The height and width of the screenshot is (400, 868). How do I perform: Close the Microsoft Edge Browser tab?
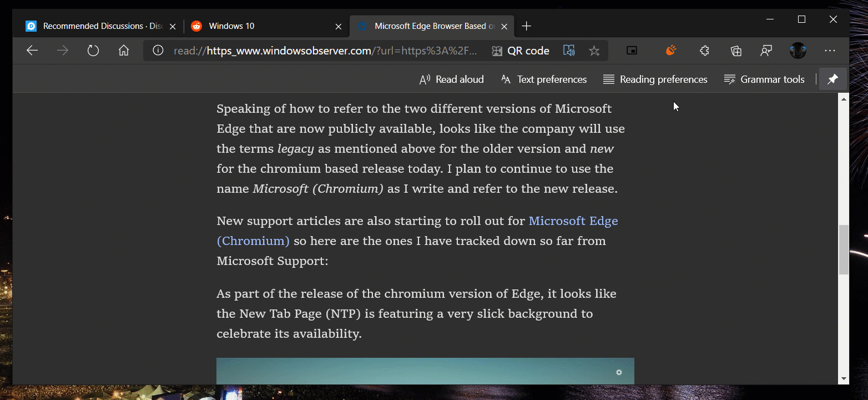point(504,26)
